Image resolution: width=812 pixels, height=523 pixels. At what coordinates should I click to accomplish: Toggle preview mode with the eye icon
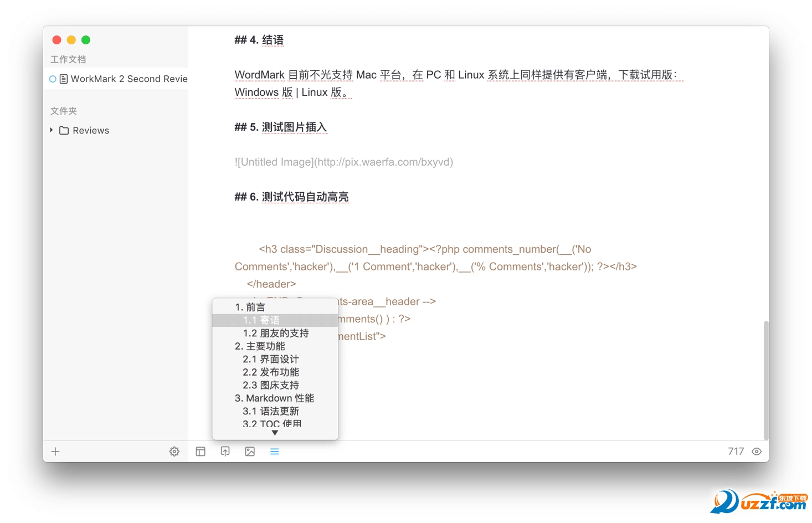(757, 452)
